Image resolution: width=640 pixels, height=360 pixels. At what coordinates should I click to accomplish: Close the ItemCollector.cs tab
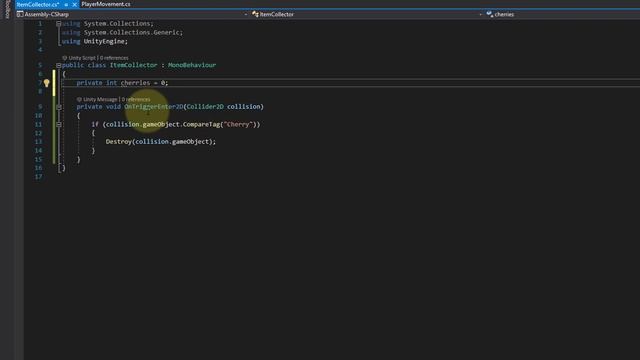point(74,4)
